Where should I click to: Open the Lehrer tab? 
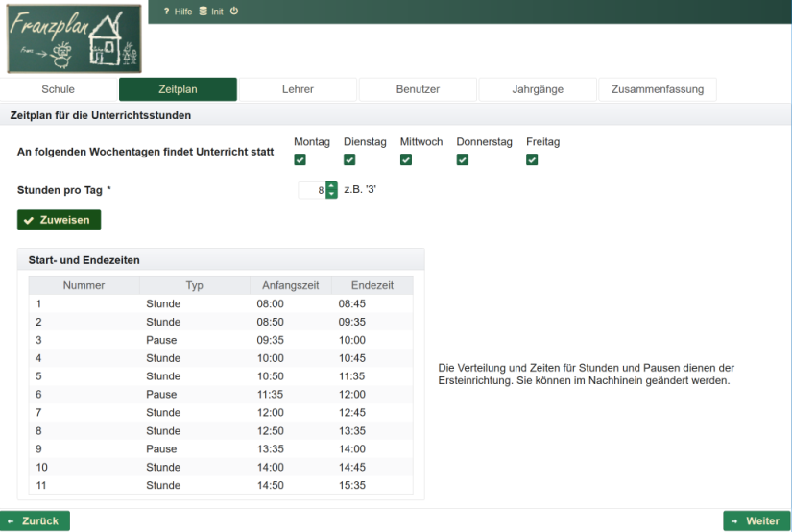point(298,89)
